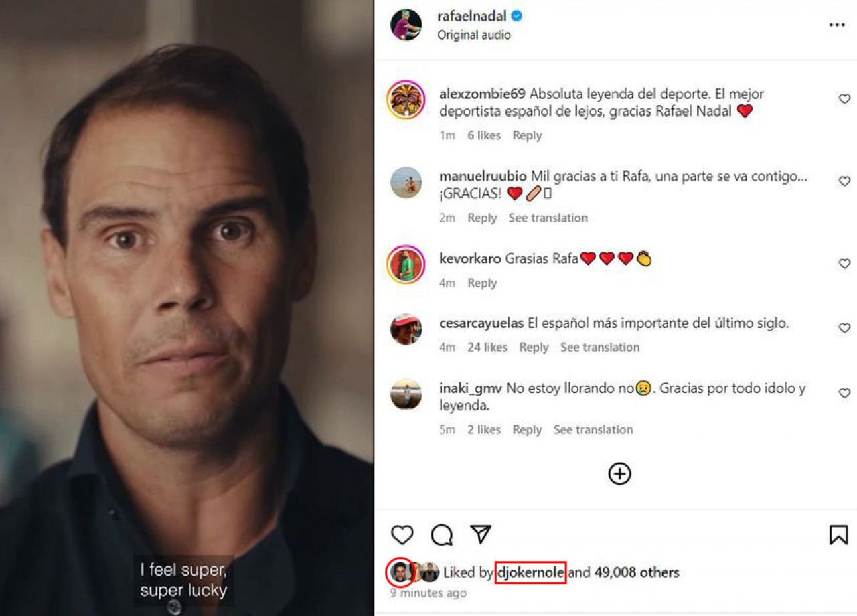Like alexzombie69's comment
This screenshot has width=857, height=616.
(844, 99)
